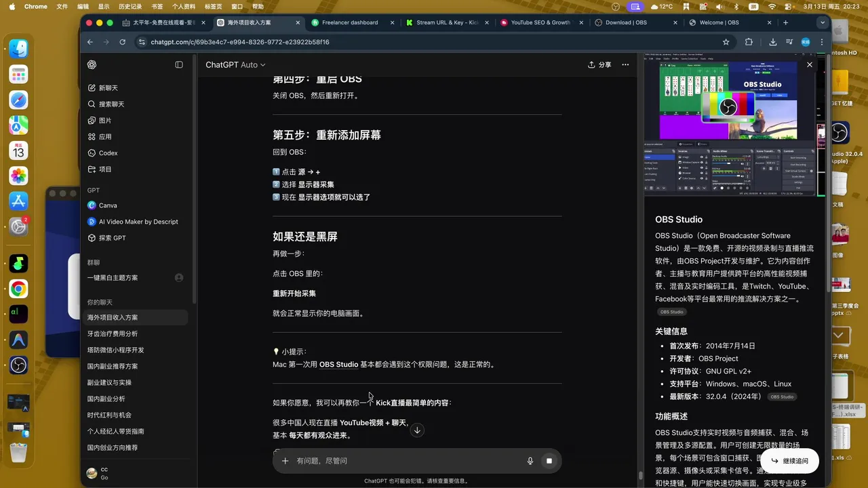Close the OBS Studio side panel

click(x=809, y=65)
